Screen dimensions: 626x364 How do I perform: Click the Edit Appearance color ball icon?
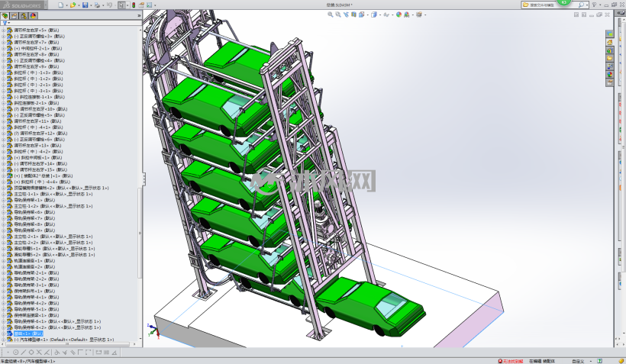pos(399,14)
